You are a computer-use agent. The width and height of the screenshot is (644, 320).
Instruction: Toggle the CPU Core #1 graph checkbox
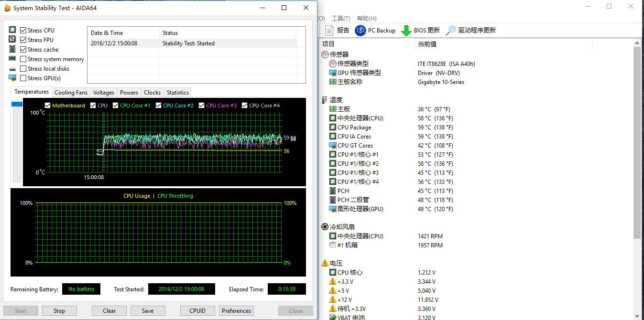115,106
